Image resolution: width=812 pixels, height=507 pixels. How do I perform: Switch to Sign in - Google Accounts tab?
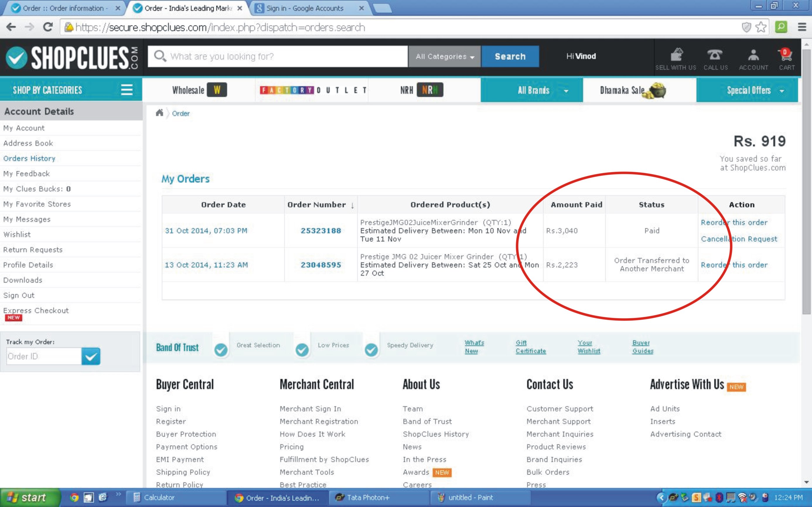click(305, 8)
